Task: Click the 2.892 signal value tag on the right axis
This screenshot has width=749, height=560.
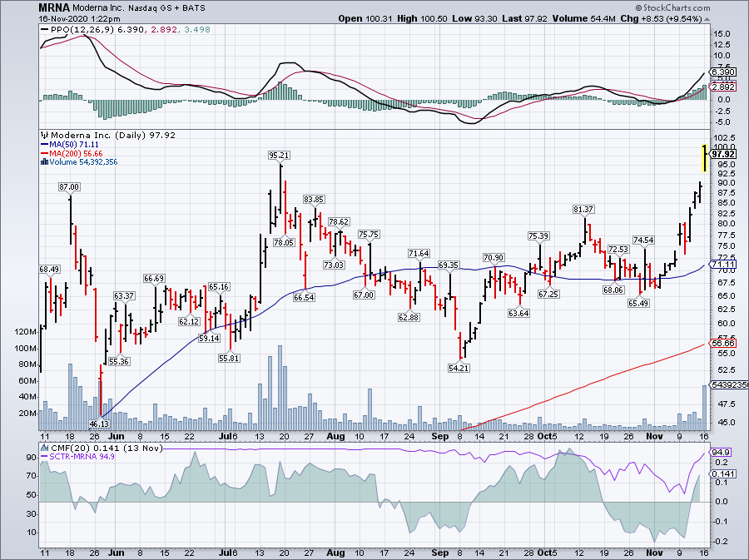Action: click(x=723, y=87)
